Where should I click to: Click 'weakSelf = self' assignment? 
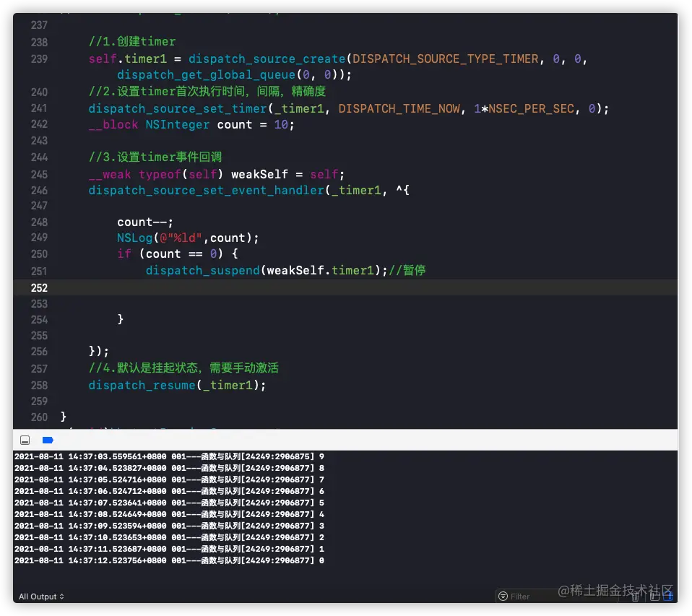(x=285, y=174)
